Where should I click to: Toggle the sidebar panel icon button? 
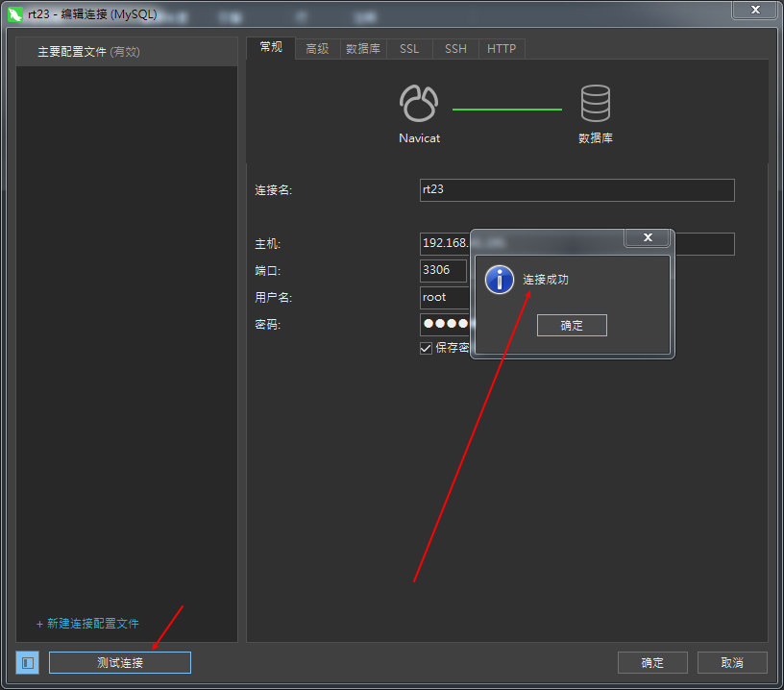click(x=28, y=662)
